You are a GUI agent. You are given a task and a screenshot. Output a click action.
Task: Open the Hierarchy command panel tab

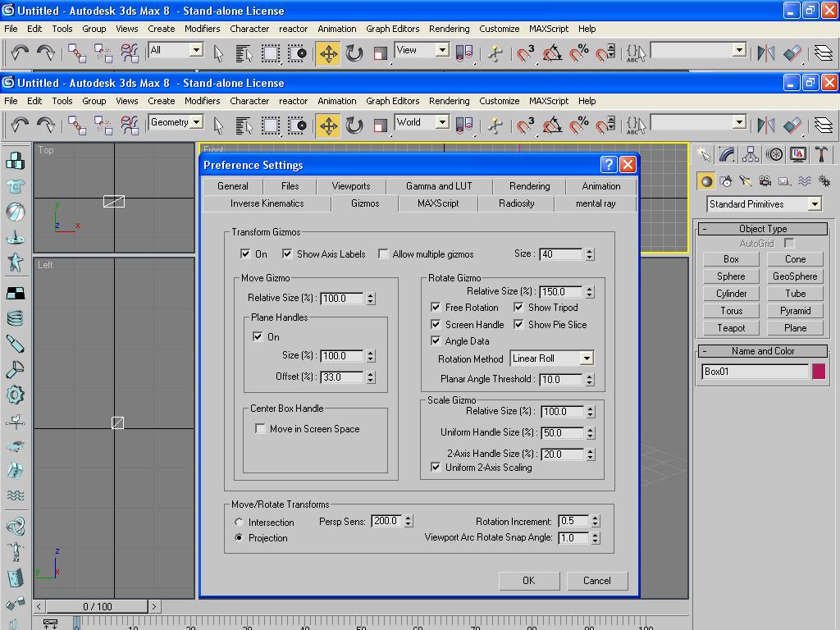[750, 154]
